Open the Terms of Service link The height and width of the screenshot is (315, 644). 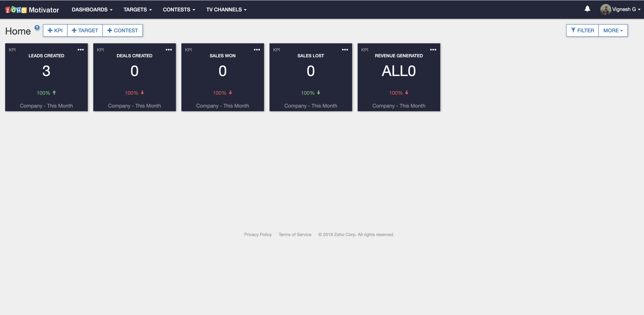click(295, 234)
